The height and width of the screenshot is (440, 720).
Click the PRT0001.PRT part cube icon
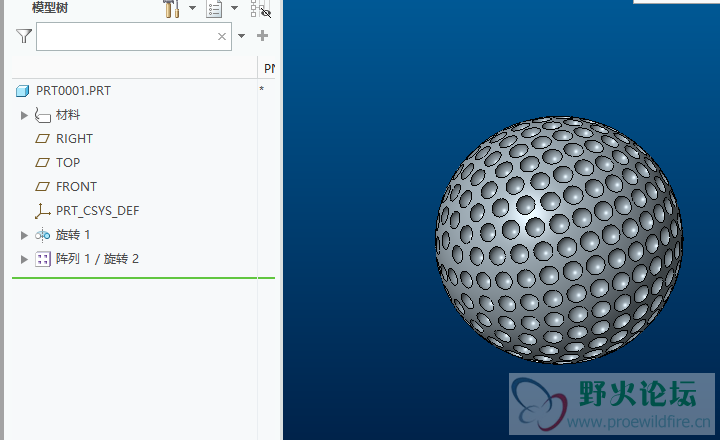point(22,91)
